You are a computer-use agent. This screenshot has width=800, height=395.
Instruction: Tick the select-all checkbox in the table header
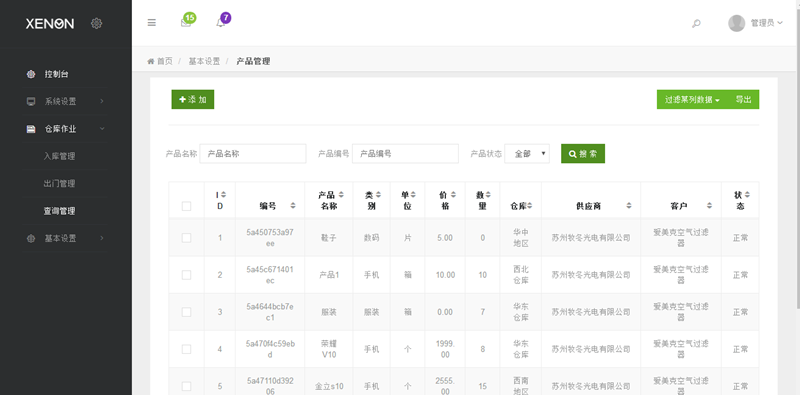tap(186, 206)
